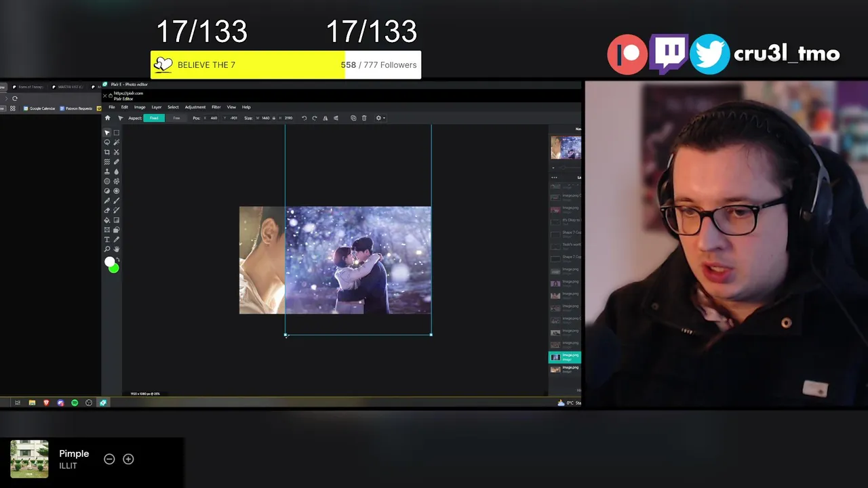Screen dimensions: 868x488
Task: Open File Explorer from the taskbar
Action: click(32, 403)
